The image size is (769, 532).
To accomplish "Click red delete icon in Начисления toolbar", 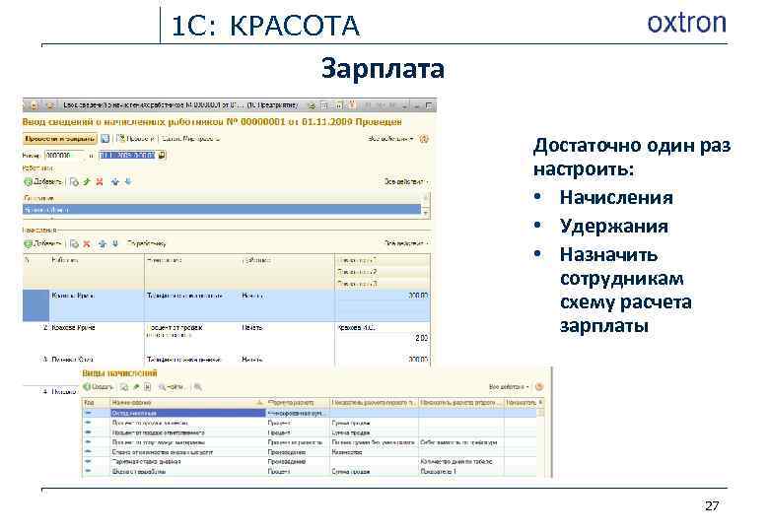I will (87, 243).
